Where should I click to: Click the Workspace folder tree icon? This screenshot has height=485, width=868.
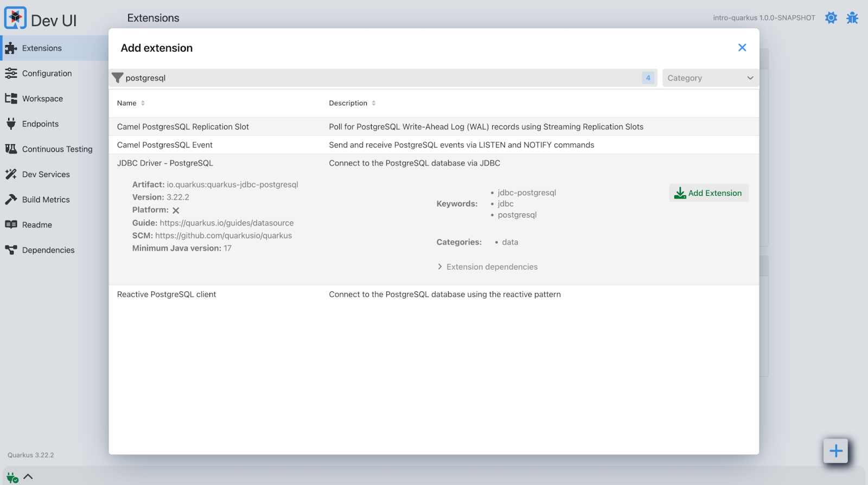11,99
